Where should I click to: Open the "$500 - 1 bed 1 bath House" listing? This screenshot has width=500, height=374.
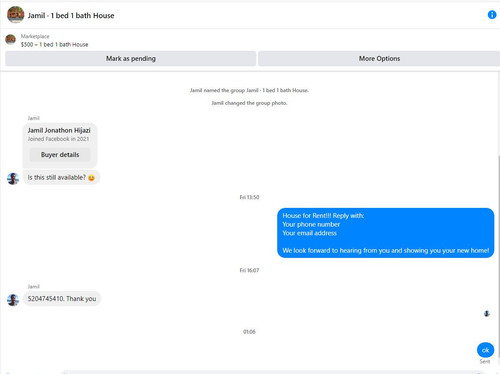click(x=54, y=45)
